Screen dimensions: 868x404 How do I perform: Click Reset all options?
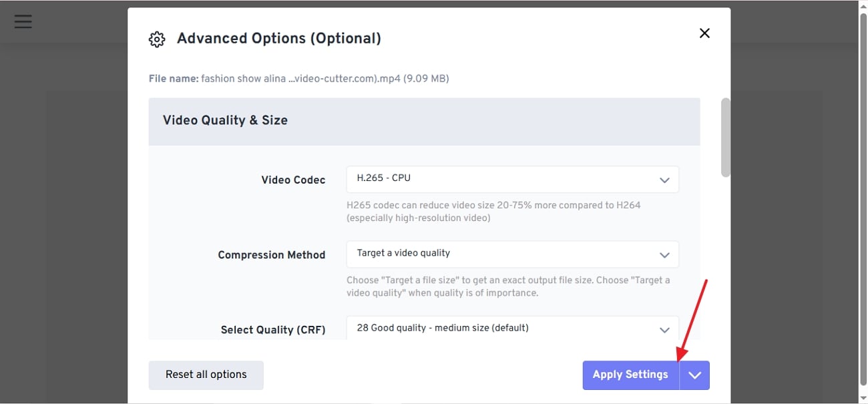coord(206,375)
